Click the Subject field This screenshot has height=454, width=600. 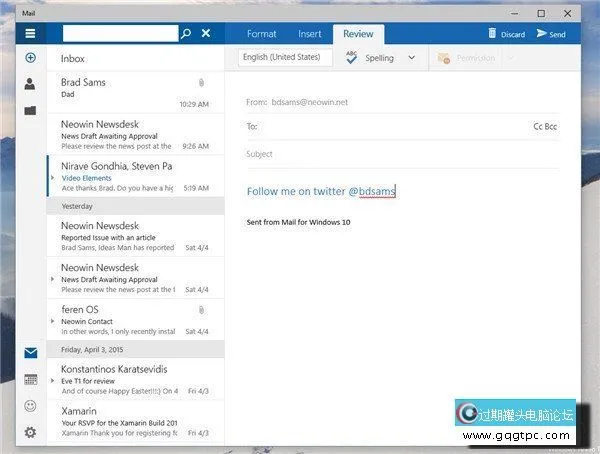(x=400, y=154)
